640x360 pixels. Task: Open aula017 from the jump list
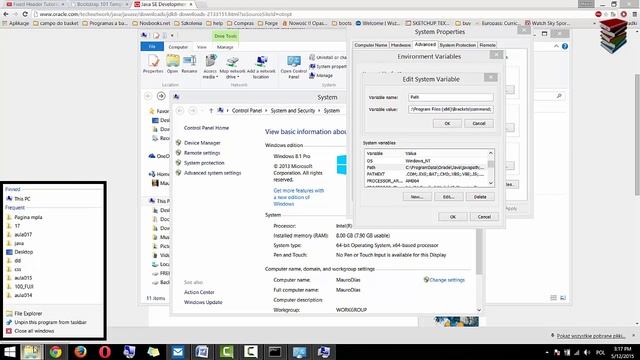(23, 235)
